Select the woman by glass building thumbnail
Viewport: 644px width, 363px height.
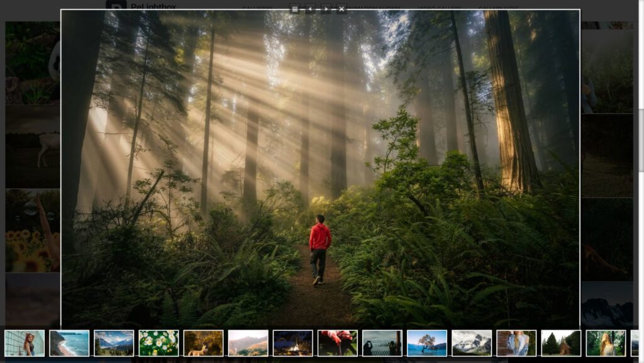click(25, 343)
